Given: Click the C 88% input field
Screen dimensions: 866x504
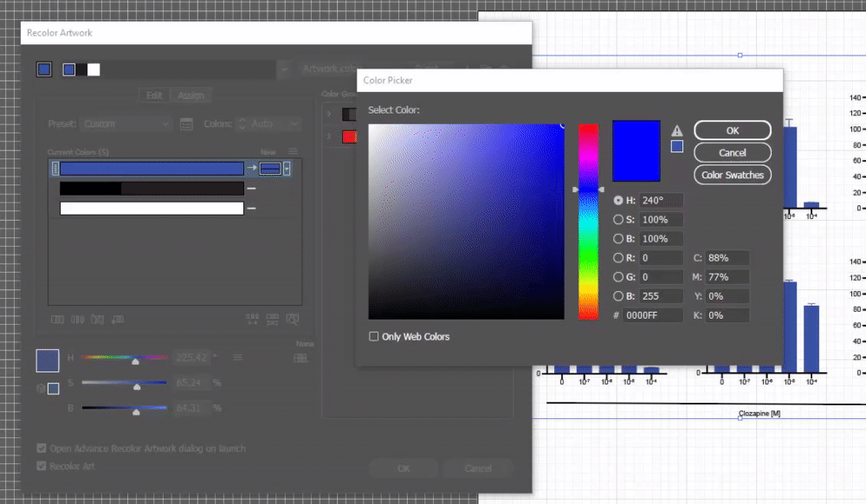Looking at the screenshot, I should (x=727, y=258).
